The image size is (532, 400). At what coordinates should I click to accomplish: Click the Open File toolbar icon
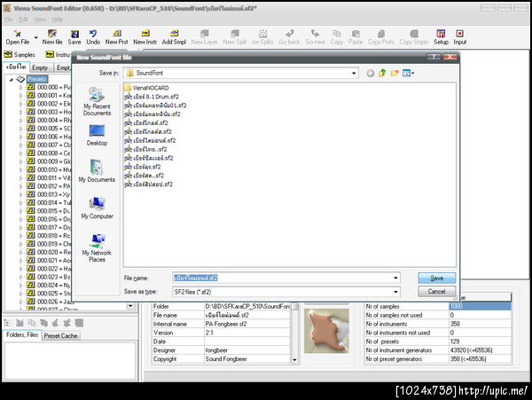tap(18, 37)
